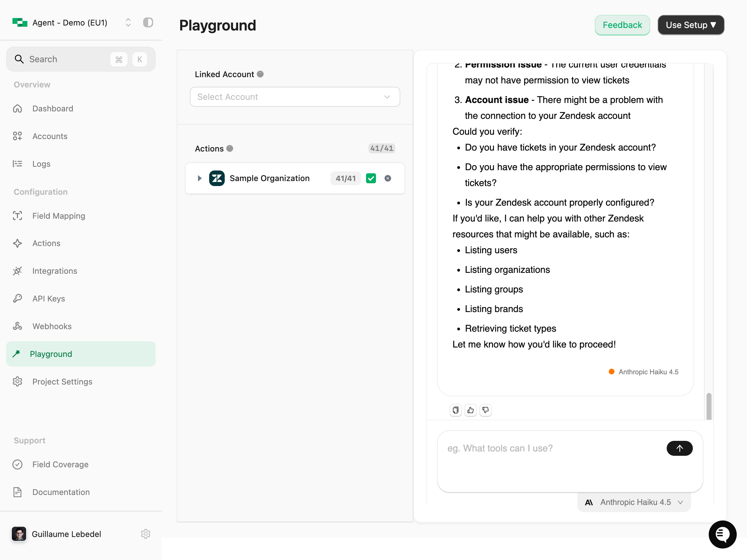Open the API Keys page
747x560 pixels.
point(49,298)
